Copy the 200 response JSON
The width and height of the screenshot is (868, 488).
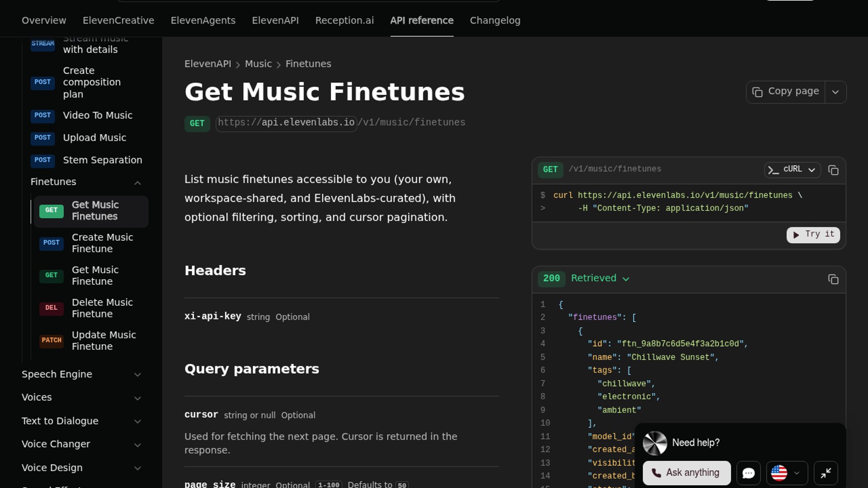click(833, 279)
